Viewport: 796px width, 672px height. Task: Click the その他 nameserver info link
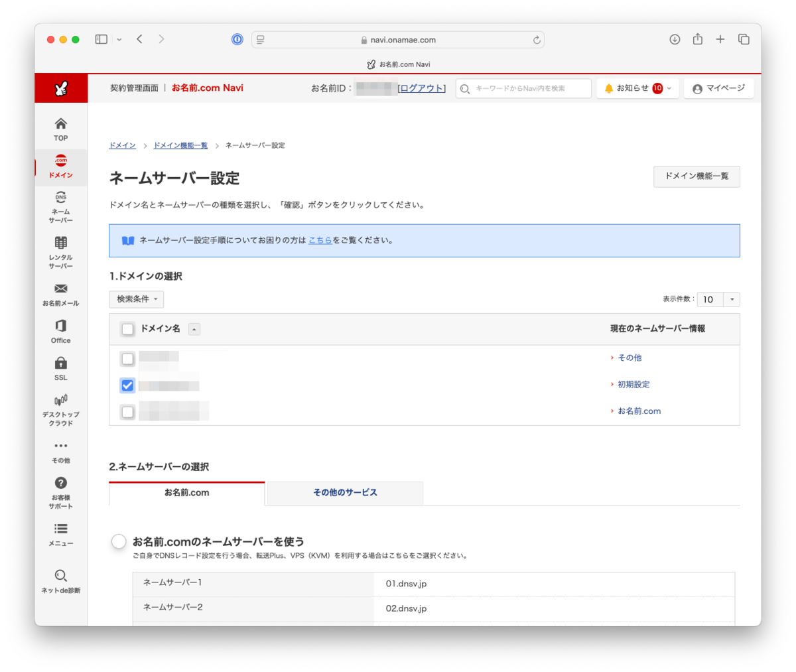pyautogui.click(x=630, y=358)
